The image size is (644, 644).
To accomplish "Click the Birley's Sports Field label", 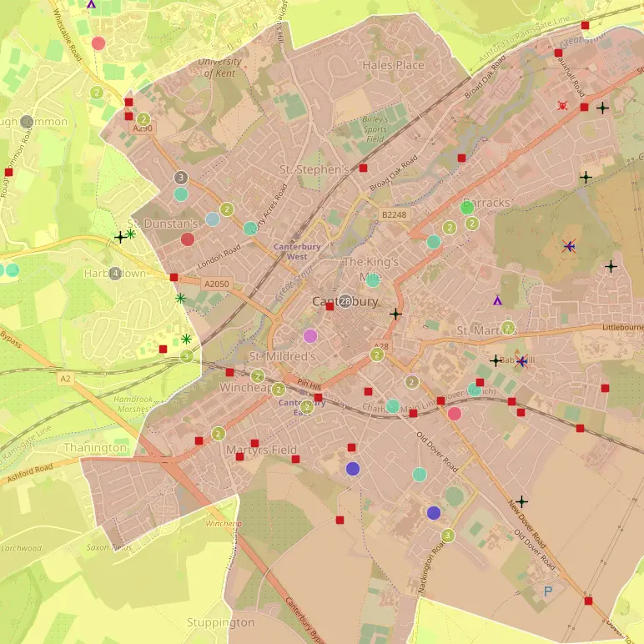I will [375, 129].
